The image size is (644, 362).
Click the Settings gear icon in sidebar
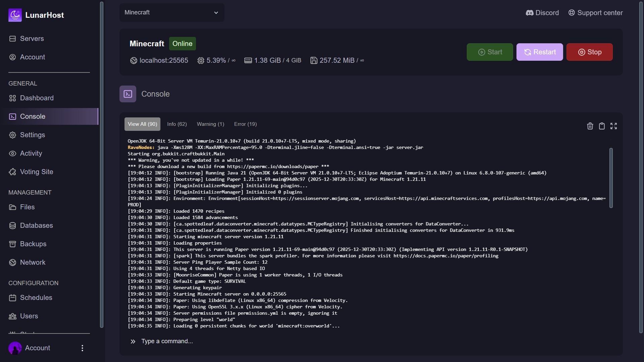(x=12, y=135)
